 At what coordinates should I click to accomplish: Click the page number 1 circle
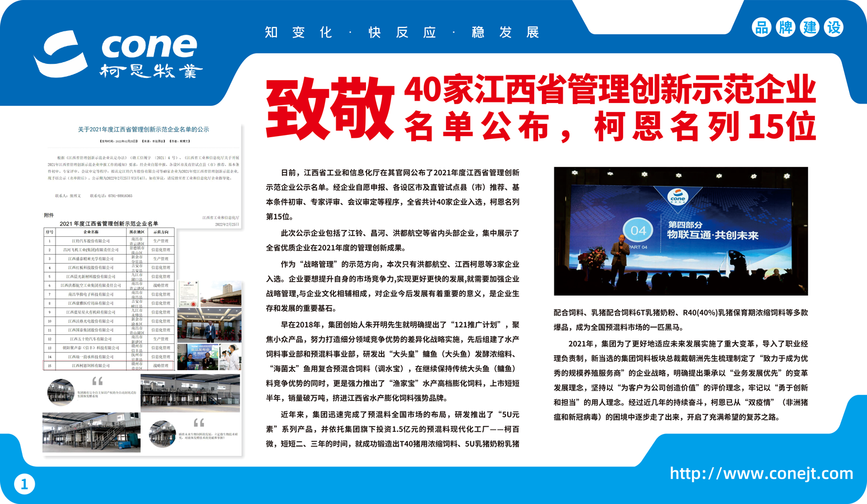[x=24, y=484]
